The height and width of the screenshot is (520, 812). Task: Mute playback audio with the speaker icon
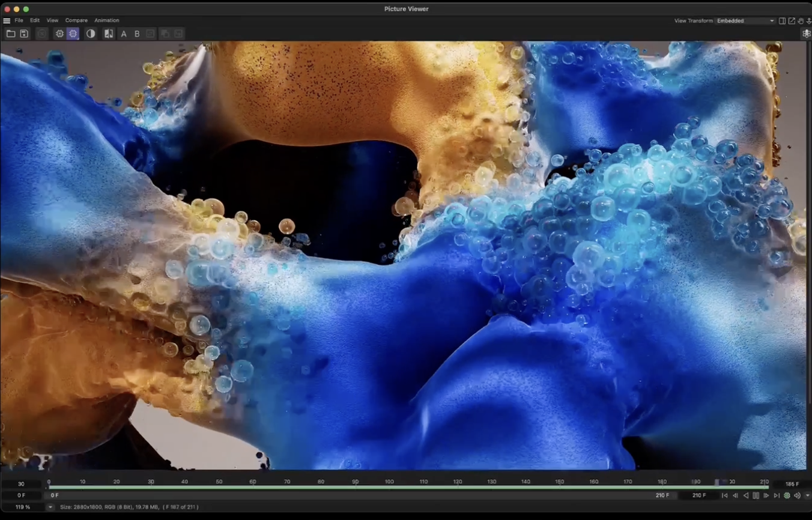pos(797,495)
